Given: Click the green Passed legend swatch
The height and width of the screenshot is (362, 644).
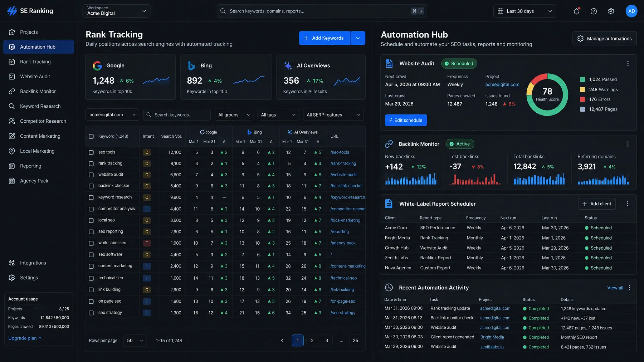Looking at the screenshot, I should (x=582, y=79).
